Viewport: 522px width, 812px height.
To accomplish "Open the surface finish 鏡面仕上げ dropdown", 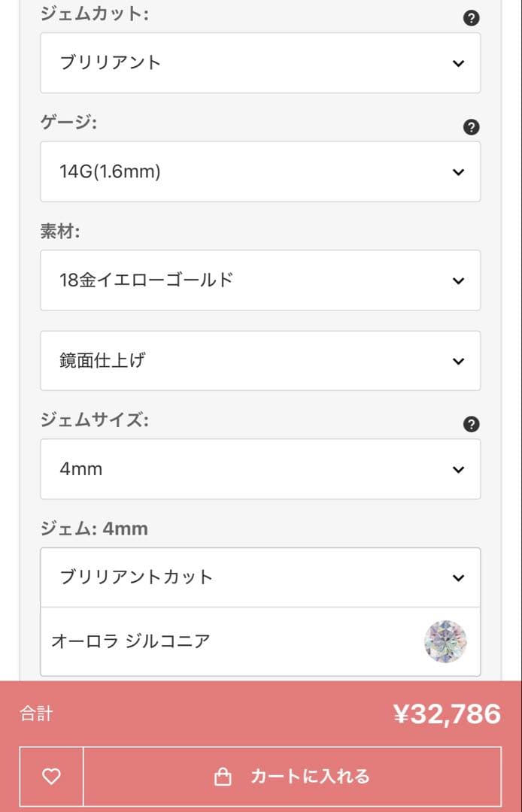I will click(260, 361).
